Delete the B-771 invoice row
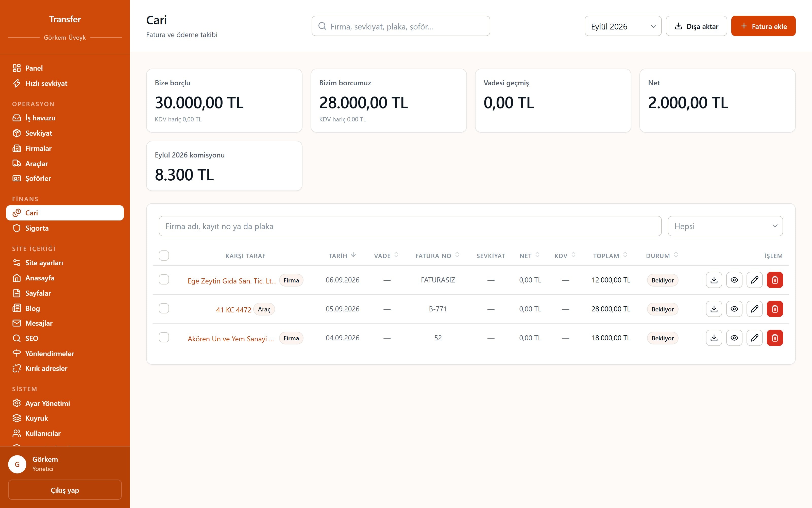The image size is (812, 508). pyautogui.click(x=775, y=309)
